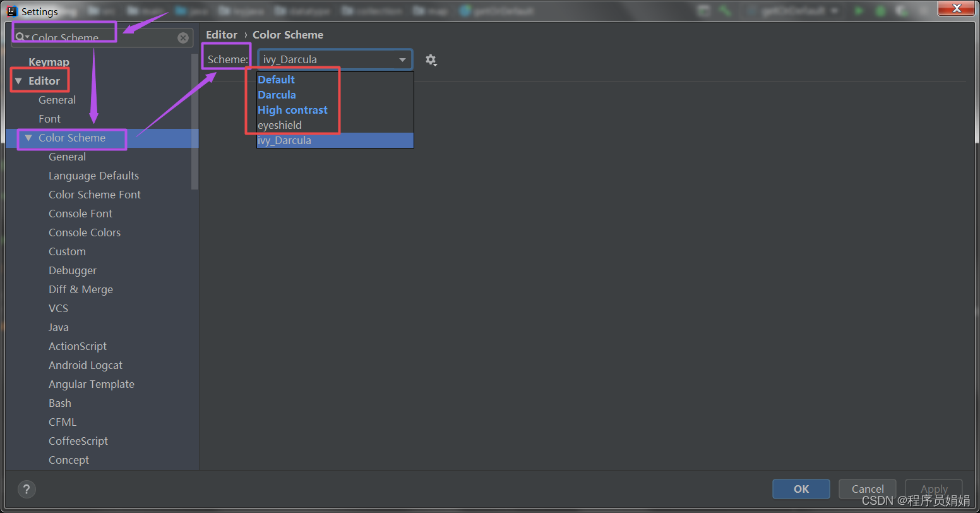This screenshot has height=513, width=980.
Task: Open the scheme options gear menu
Action: [x=431, y=59]
